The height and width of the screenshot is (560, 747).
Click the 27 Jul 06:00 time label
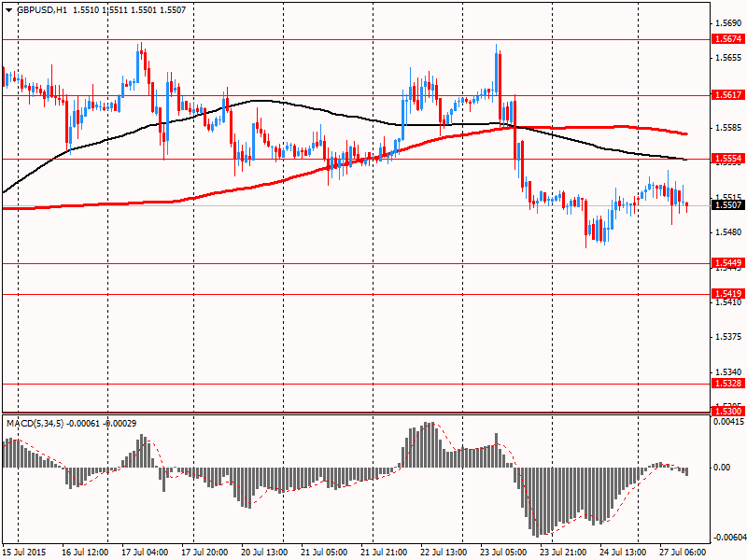coord(683,552)
